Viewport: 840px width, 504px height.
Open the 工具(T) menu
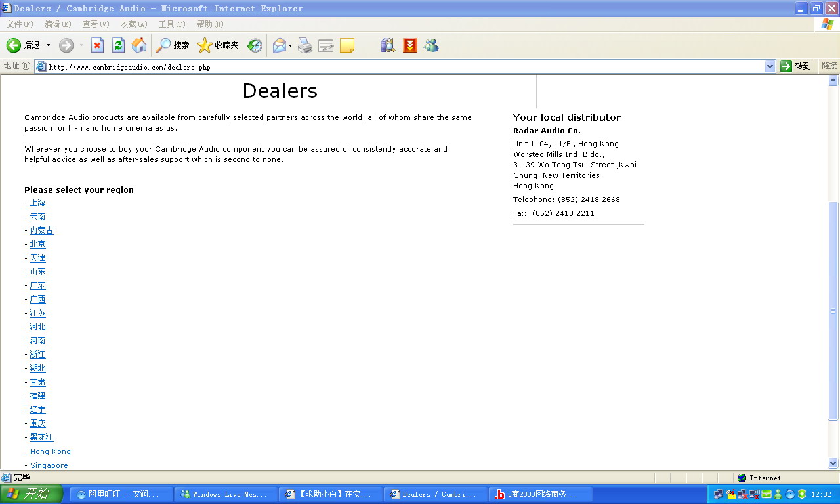(172, 24)
